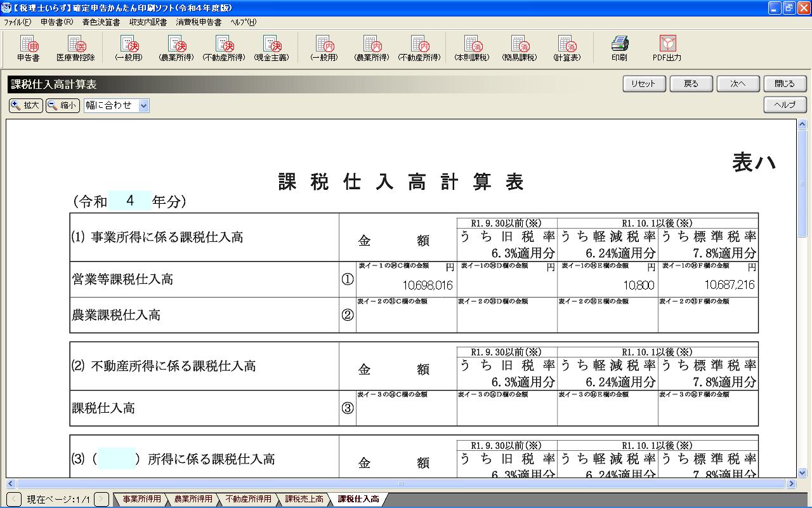Switch to the 課税売上高 tab
Screen dimensions: 812x508
(304, 499)
